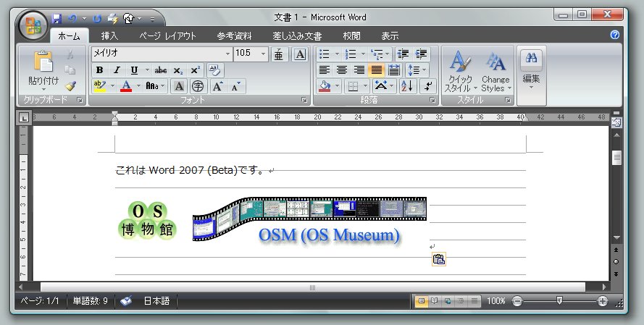The height and width of the screenshot is (325, 644).
Task: Click the Redo/Repeat icon
Action: pos(97,19)
